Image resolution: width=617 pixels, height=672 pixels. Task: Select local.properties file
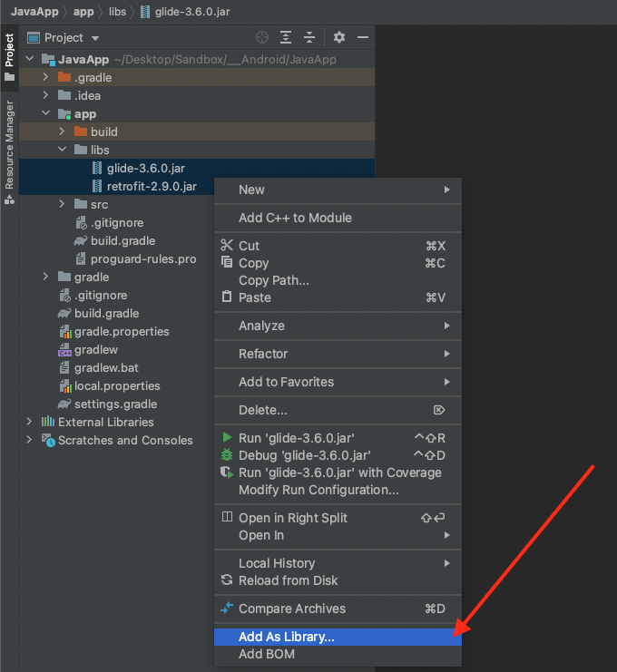tap(117, 385)
